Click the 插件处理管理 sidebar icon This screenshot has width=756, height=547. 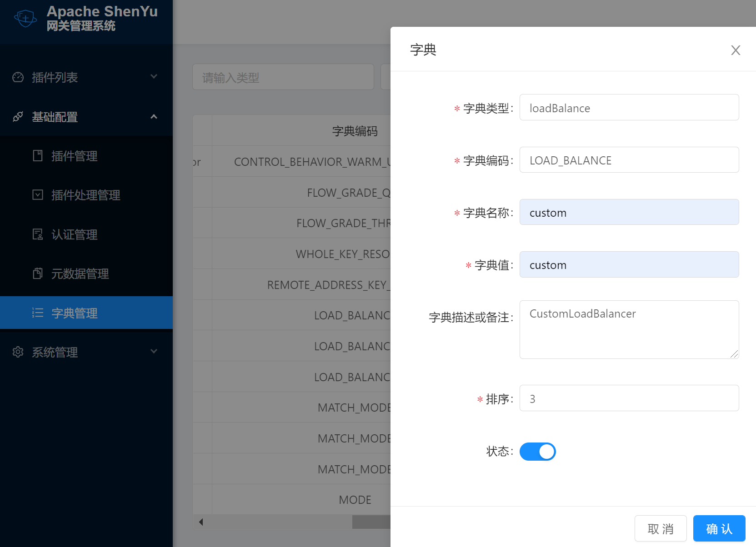(x=38, y=195)
